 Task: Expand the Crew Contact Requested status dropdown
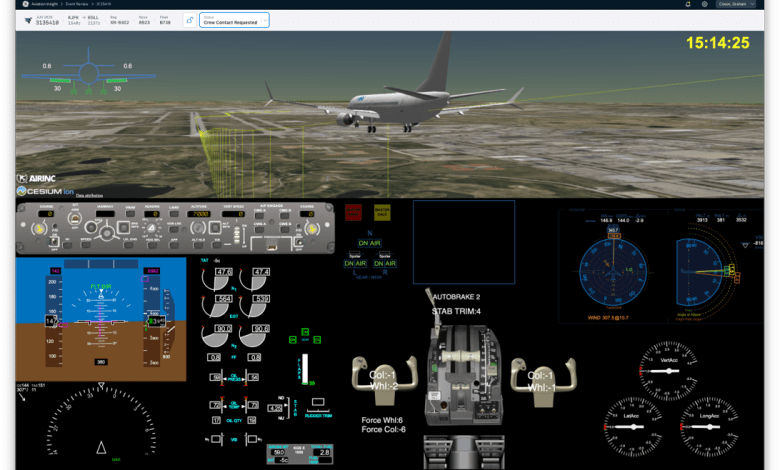coord(234,20)
